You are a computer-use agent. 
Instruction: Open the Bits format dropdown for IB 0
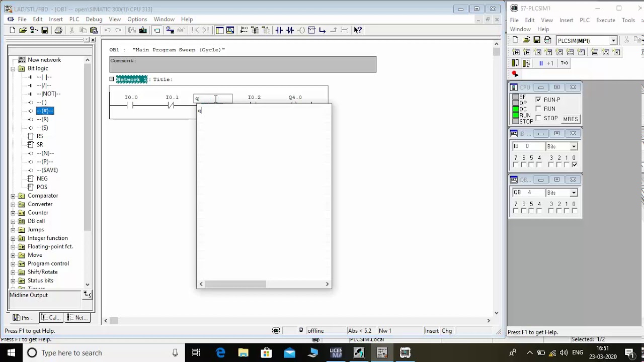(x=574, y=146)
